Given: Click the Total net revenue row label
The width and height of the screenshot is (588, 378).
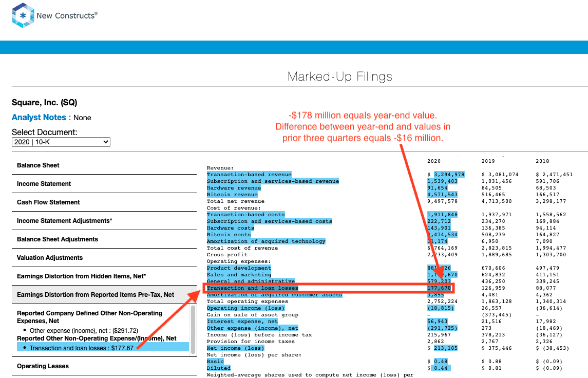Looking at the screenshot, I should (x=236, y=201).
